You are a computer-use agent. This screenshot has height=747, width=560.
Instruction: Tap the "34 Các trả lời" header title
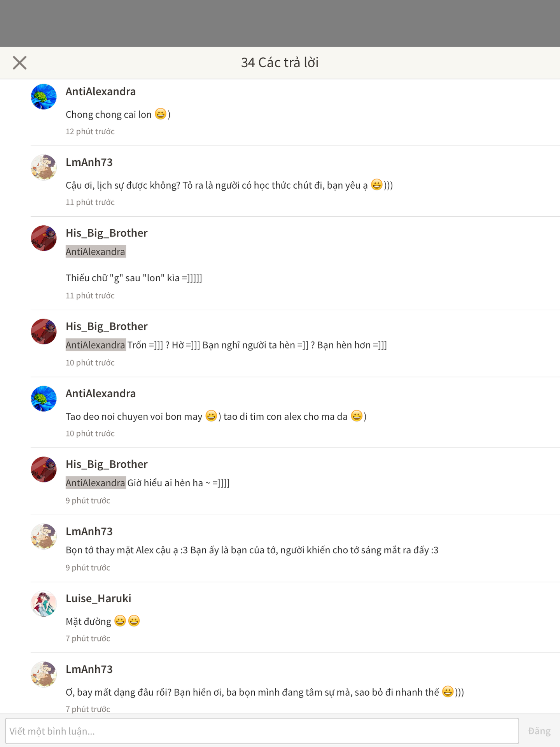tap(280, 63)
